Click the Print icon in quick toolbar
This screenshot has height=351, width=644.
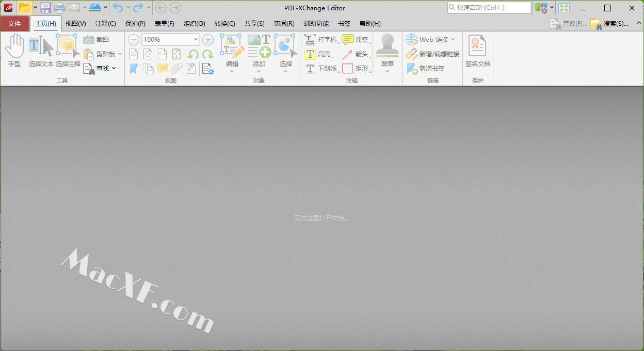click(x=60, y=8)
